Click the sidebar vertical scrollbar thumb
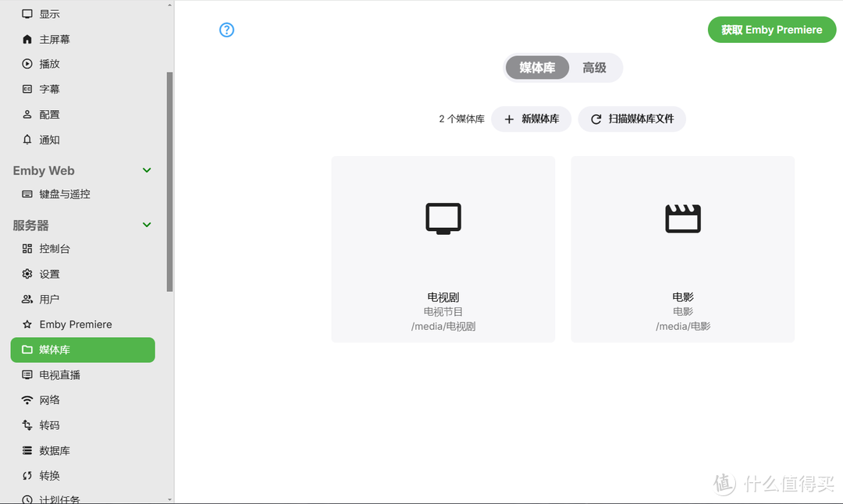Viewport: 843px width, 504px height. pyautogui.click(x=170, y=182)
